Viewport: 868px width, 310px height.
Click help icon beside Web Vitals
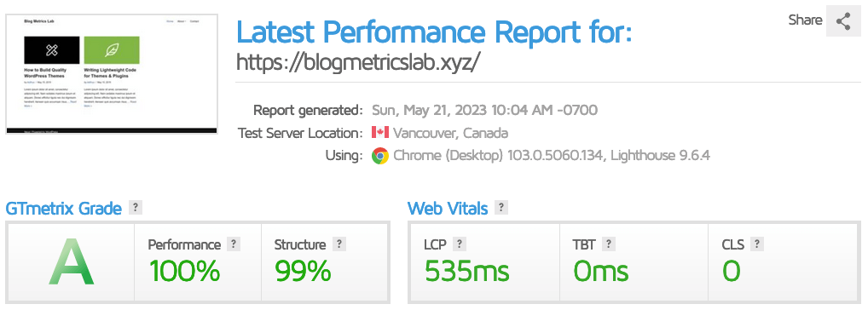(501, 208)
